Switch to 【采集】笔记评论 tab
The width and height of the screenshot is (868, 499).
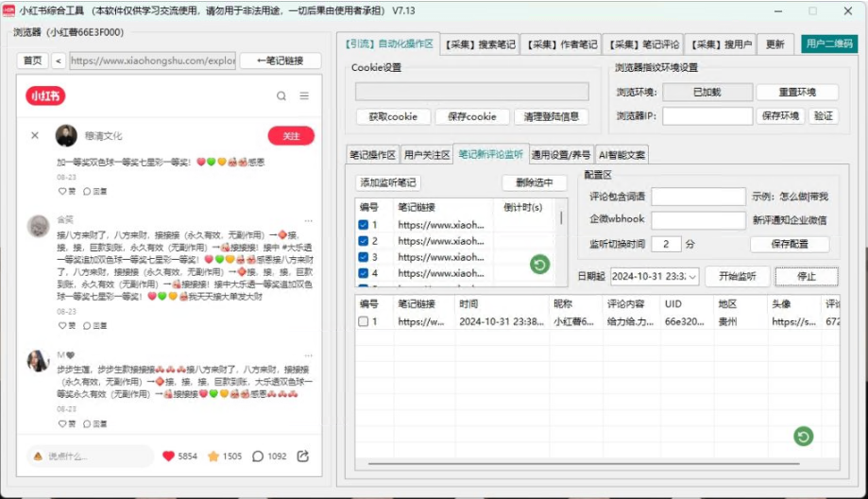[x=643, y=44]
